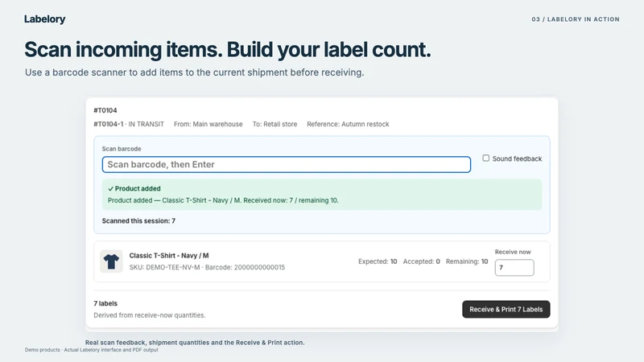Viewport: 644px width, 362px height.
Task: Enable the Sound feedback checkbox
Action: pos(486,158)
